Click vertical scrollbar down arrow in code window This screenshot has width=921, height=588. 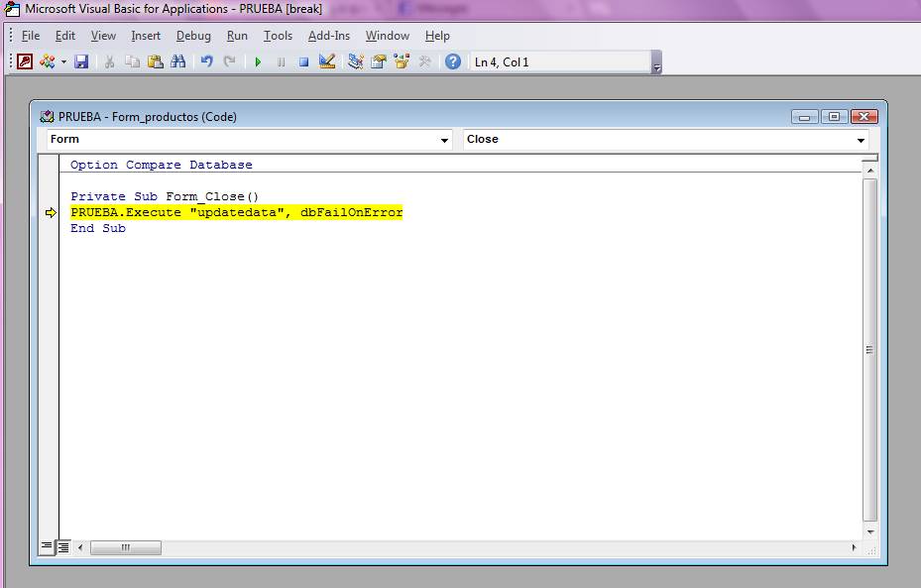(x=869, y=531)
